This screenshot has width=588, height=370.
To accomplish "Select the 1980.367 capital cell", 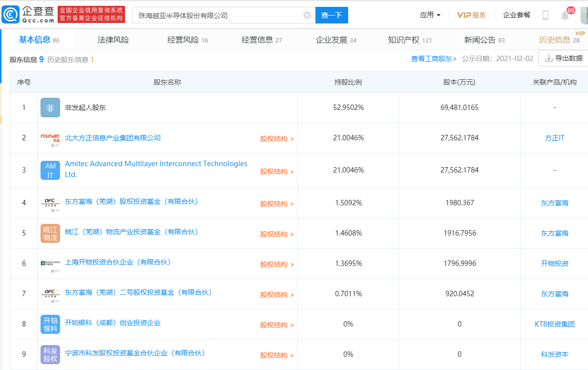I will (x=459, y=203).
